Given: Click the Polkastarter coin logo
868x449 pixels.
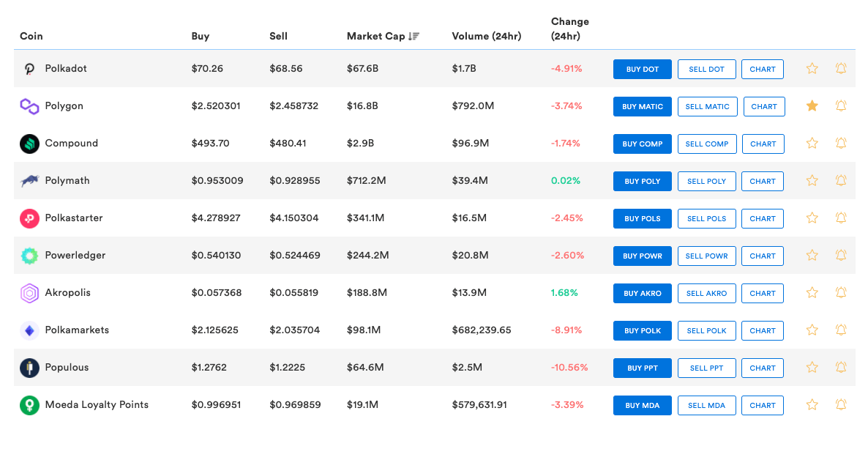Looking at the screenshot, I should pos(29,218).
